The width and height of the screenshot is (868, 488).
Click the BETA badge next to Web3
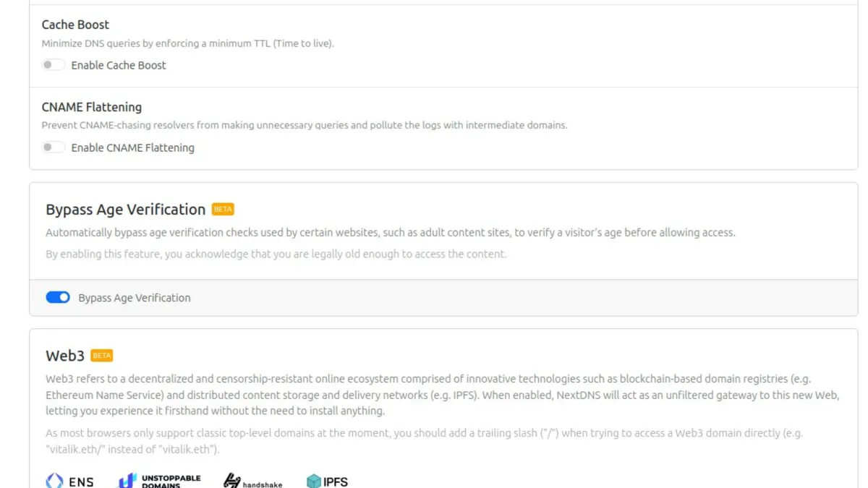point(102,356)
